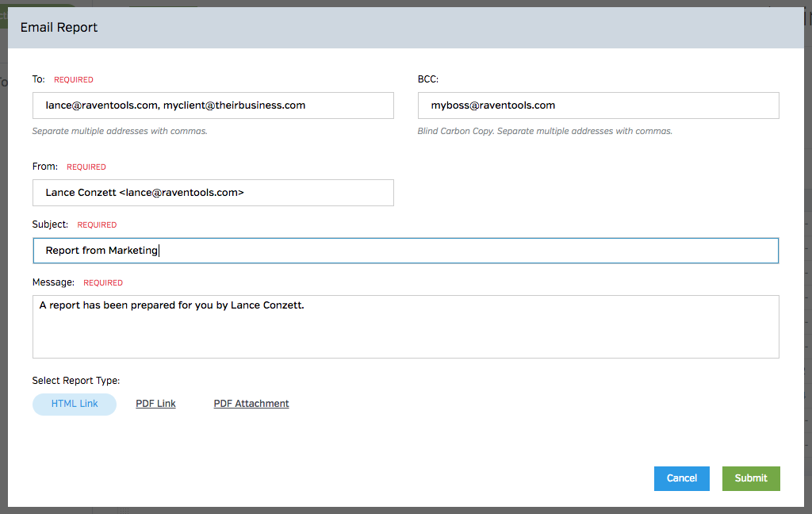Place cursor in the Subject field
Screen dimensions: 812x514
pos(405,251)
